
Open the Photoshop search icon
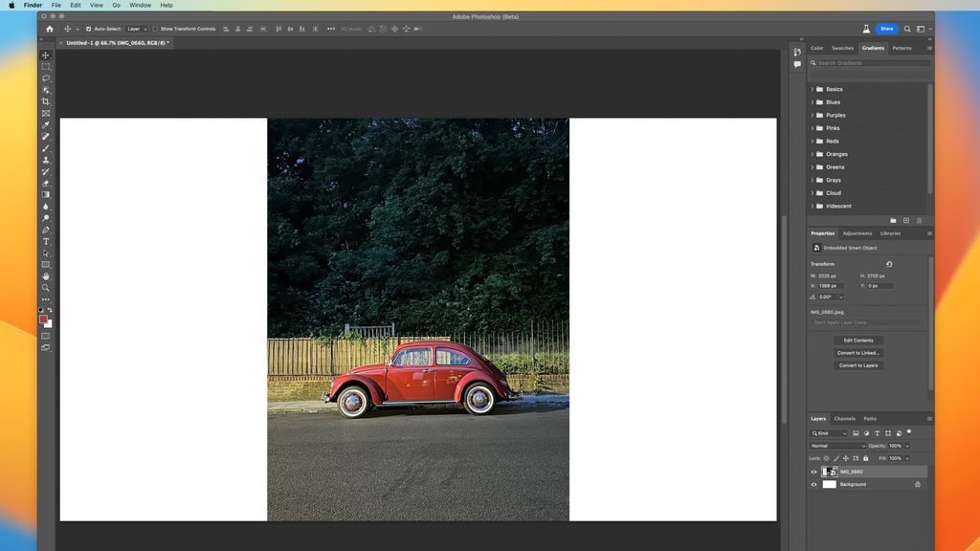pyautogui.click(x=906, y=29)
